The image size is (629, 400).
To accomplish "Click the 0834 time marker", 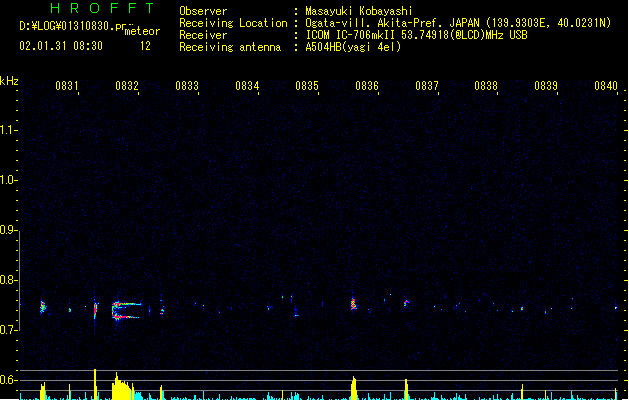I will tap(247, 86).
